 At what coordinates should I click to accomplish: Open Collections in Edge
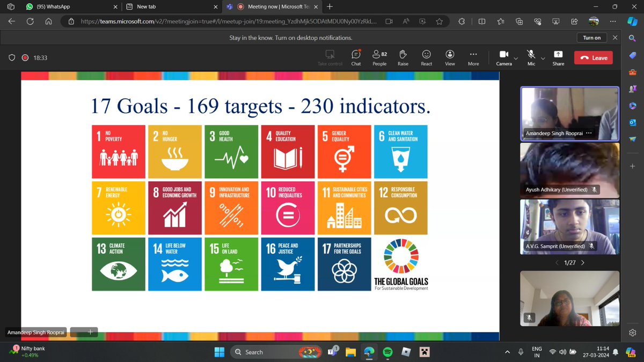pos(519,21)
